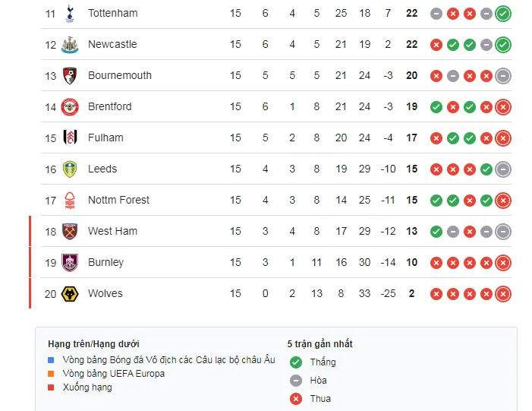Select the Wolves team name
Viewport: 532px width, 411px height.
[105, 293]
